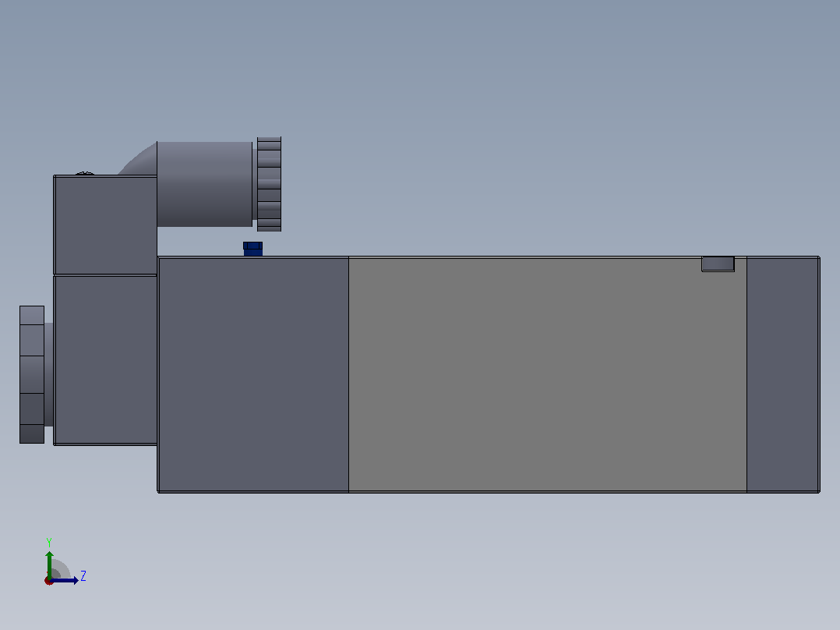Pick the small rectangular notch near rear cap
840x630 pixels.
click(718, 264)
